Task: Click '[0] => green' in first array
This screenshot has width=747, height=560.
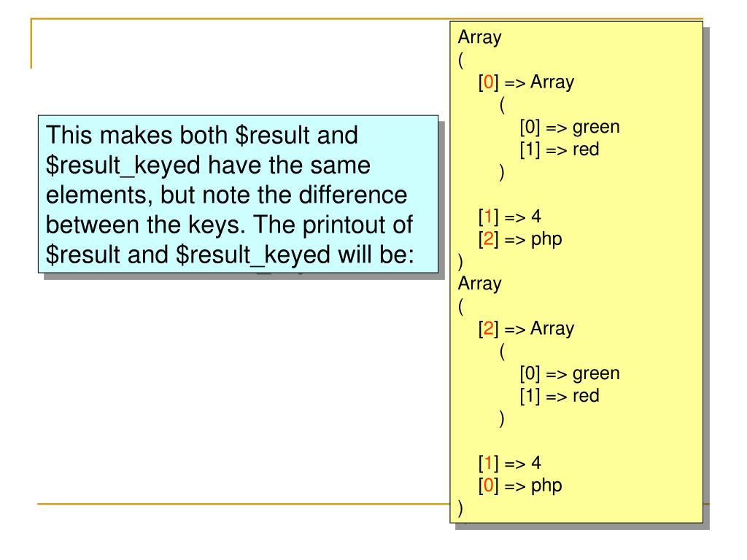Action: click(570, 127)
